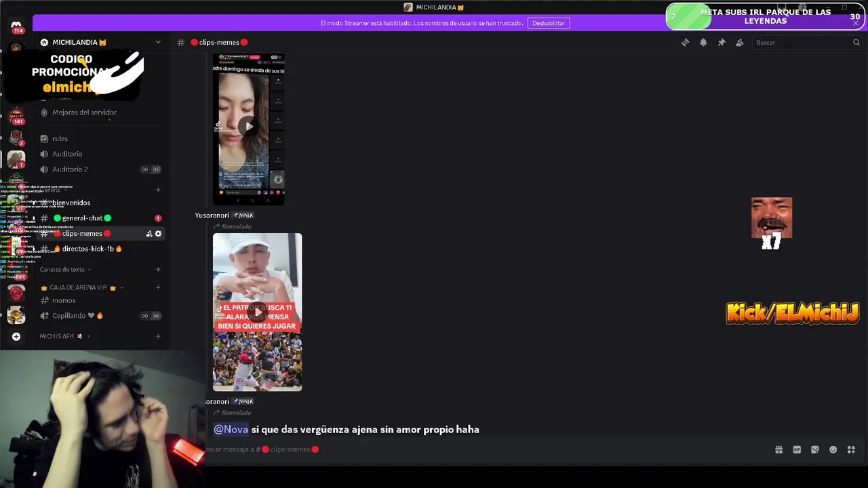Open the apps launcher icon

click(851, 449)
